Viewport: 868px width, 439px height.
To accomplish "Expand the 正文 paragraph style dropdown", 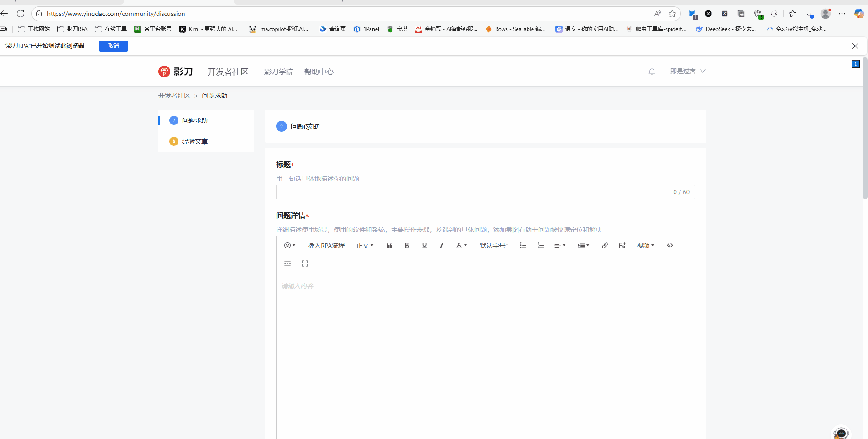I will 365,245.
